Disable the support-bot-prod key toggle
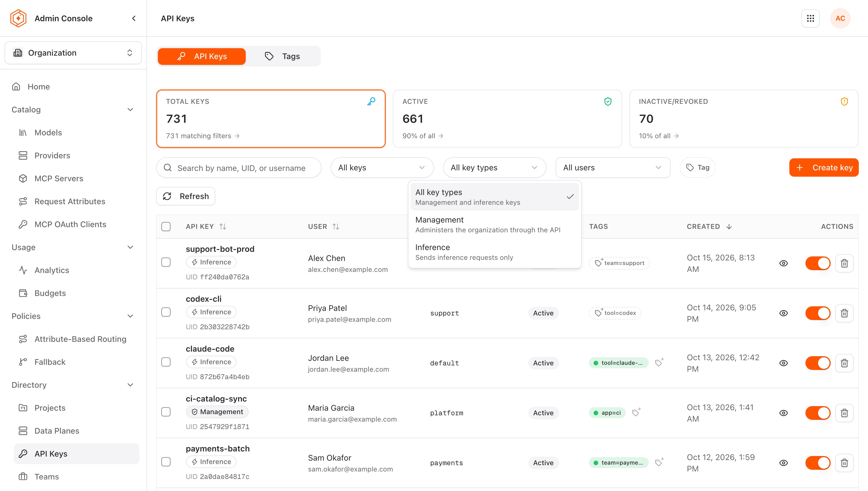Viewport: 868px width, 491px height. [x=818, y=263]
